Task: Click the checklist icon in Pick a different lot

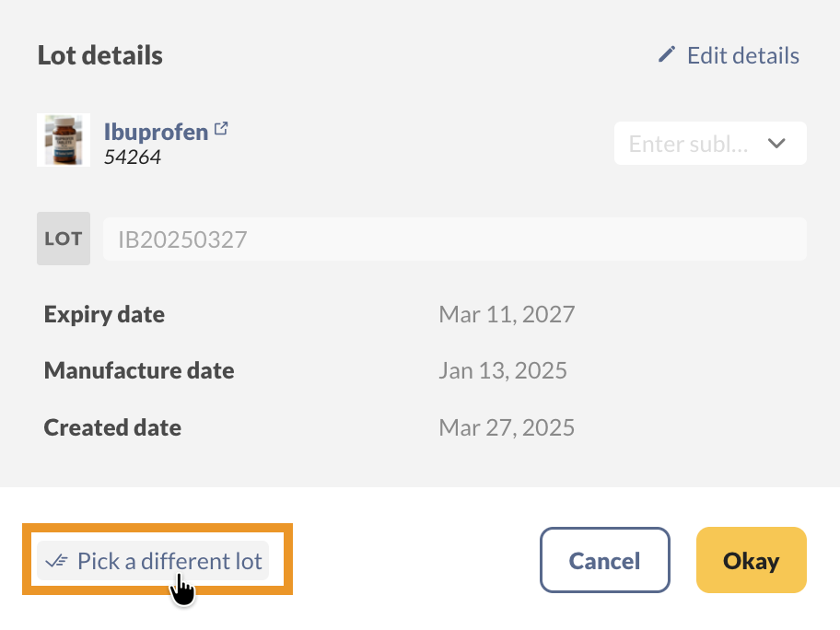Action: 56,560
